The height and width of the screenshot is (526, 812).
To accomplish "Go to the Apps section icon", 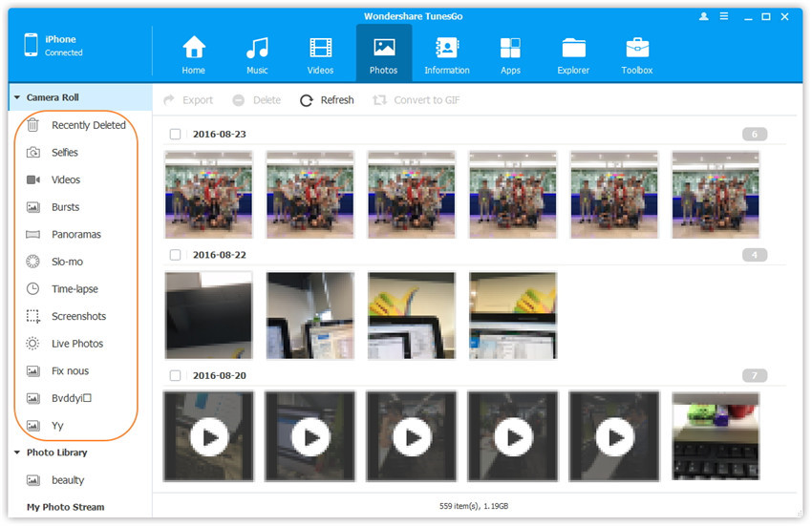I will click(x=510, y=48).
